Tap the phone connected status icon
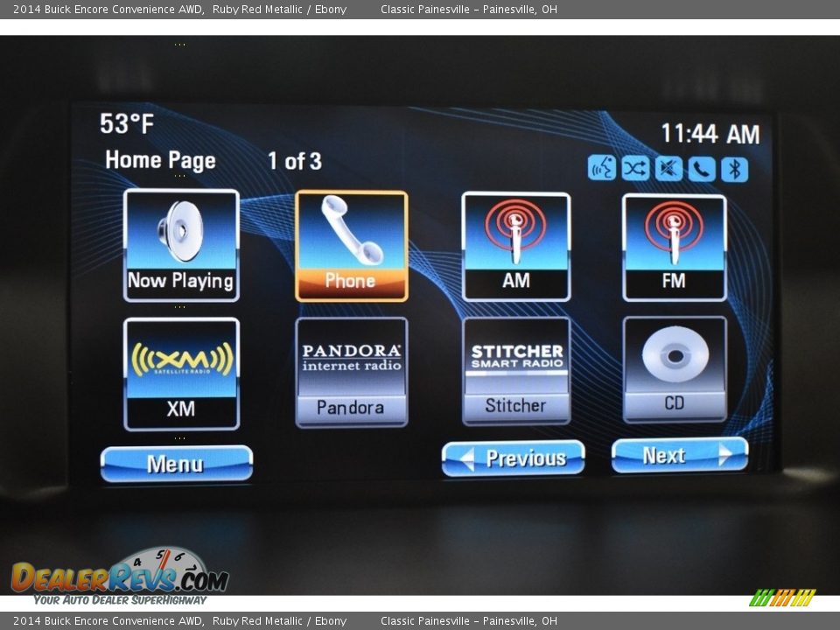Screen dimensions: 840x630 701,170
